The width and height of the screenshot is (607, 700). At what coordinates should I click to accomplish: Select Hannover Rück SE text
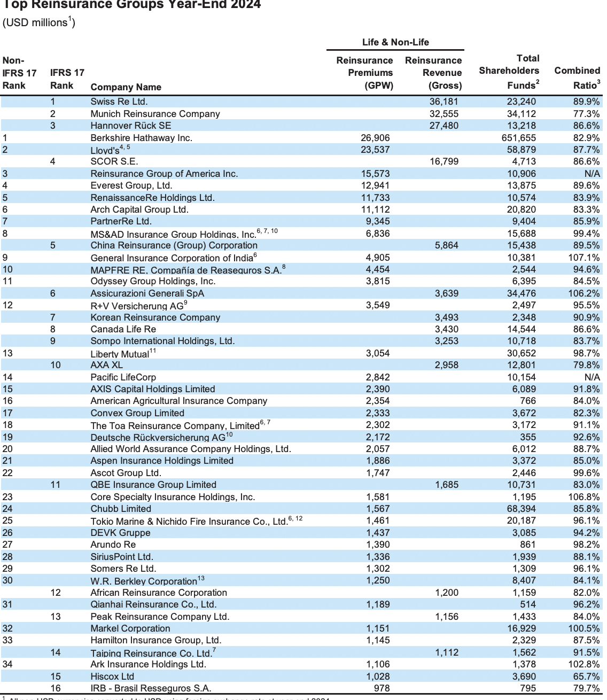(131, 126)
